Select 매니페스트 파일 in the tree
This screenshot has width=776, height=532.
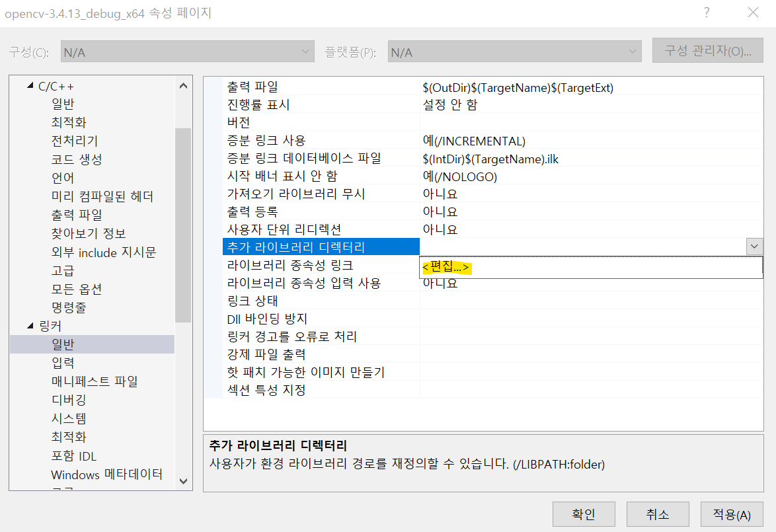click(x=95, y=381)
